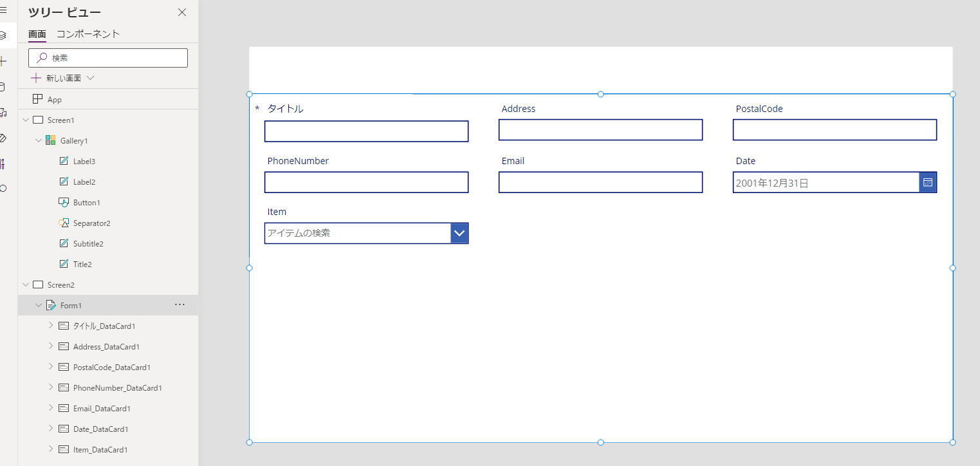Expand タイトル_DataCard1 chevron
The width and height of the screenshot is (980, 466).
(51, 326)
